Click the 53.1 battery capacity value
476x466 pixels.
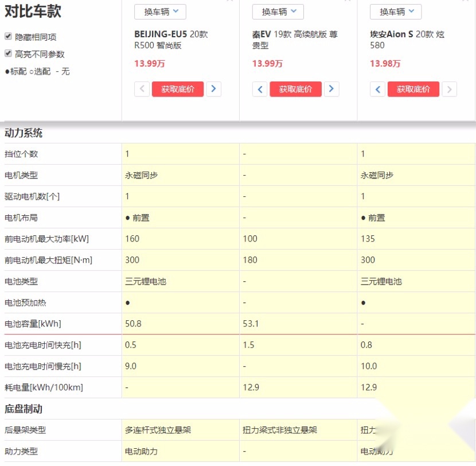click(x=251, y=324)
